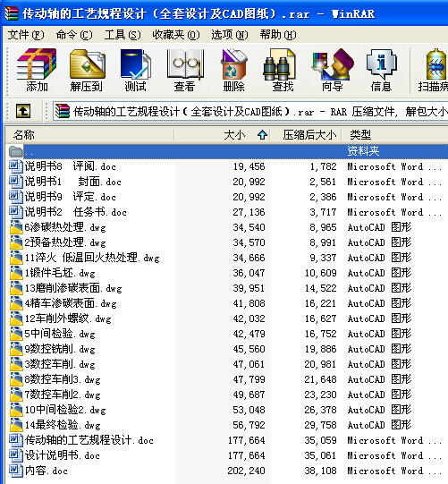This screenshot has height=484, width=448.
Task: Click Word icon of 设计说明书.doc
Action: click(16, 455)
